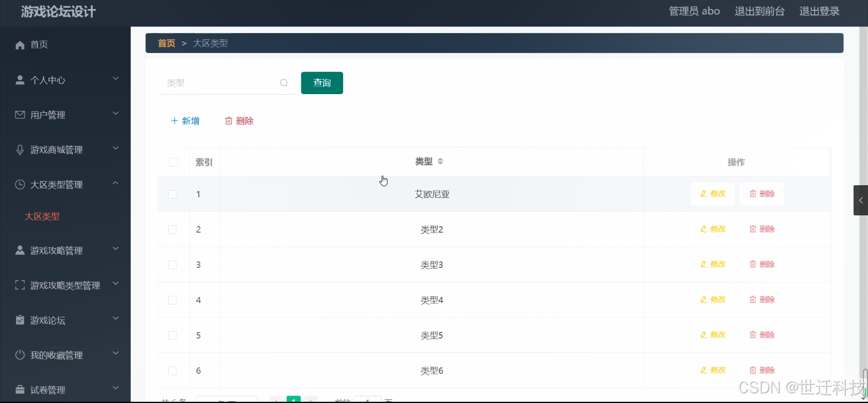Select the 大区类型 submenu item

coord(42,217)
